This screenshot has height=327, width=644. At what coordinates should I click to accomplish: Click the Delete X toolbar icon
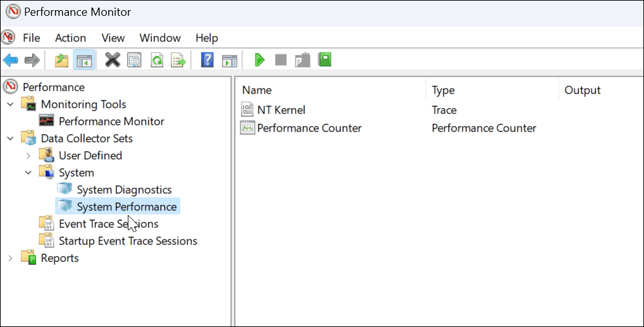point(113,60)
